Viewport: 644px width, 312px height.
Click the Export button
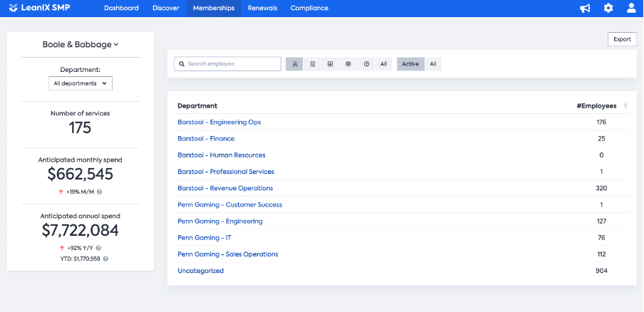(x=622, y=39)
